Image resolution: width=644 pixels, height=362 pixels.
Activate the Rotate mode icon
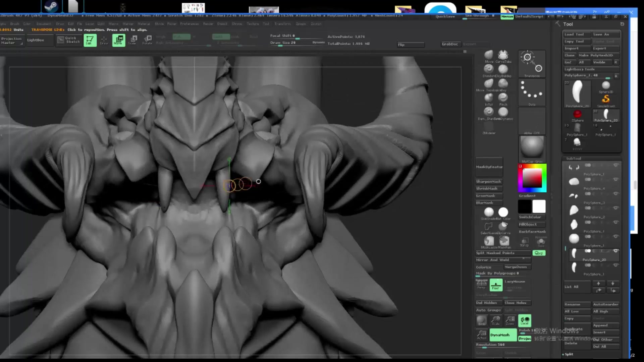(x=147, y=40)
